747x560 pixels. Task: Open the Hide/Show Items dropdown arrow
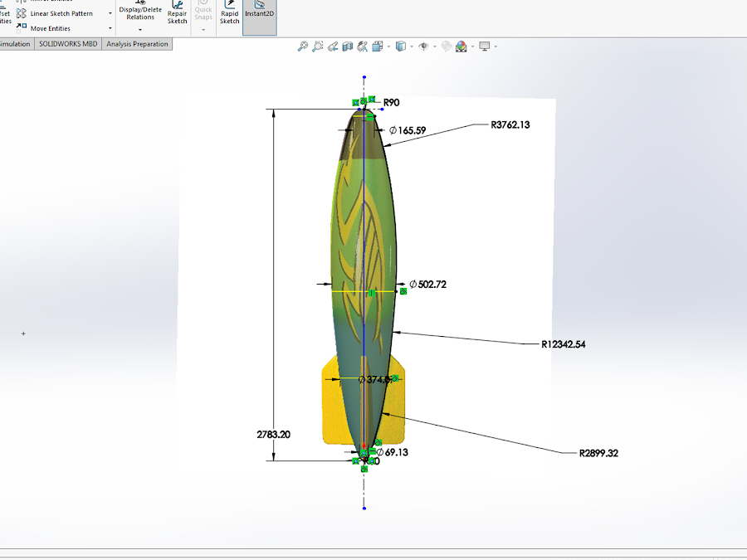434,46
